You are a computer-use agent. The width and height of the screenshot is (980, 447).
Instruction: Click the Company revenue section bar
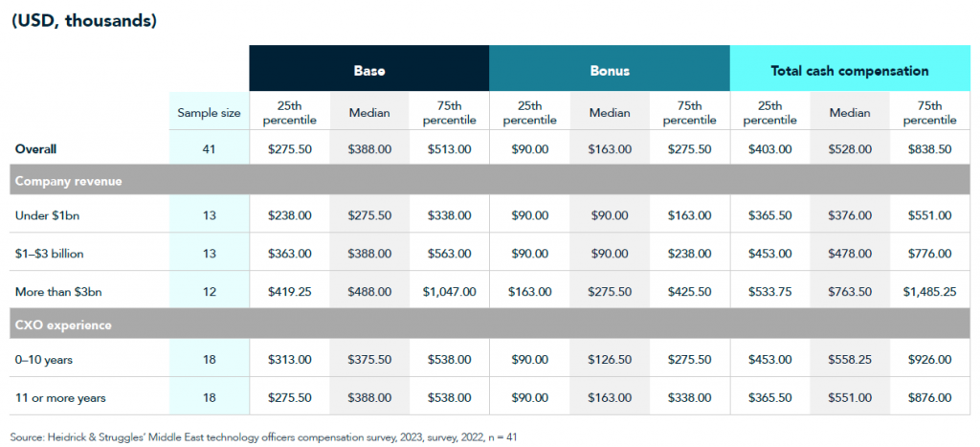(490, 181)
